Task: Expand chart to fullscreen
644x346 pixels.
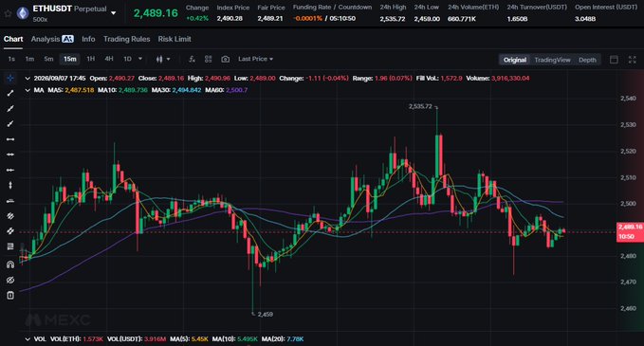Action: (x=632, y=60)
